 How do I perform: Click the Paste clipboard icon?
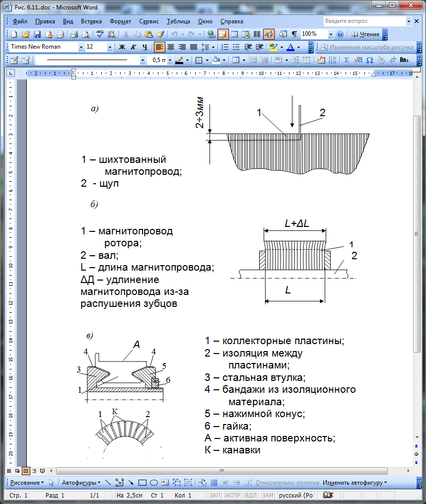click(x=149, y=34)
